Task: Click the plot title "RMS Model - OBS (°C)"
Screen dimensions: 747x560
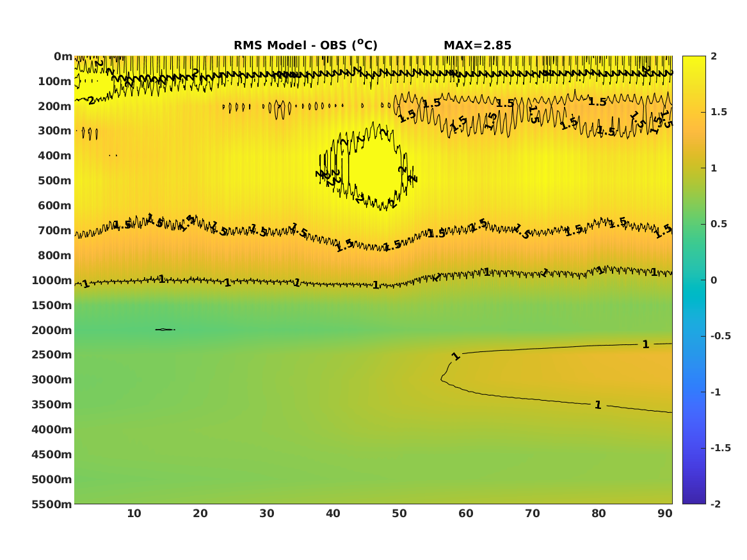Action: coord(305,45)
